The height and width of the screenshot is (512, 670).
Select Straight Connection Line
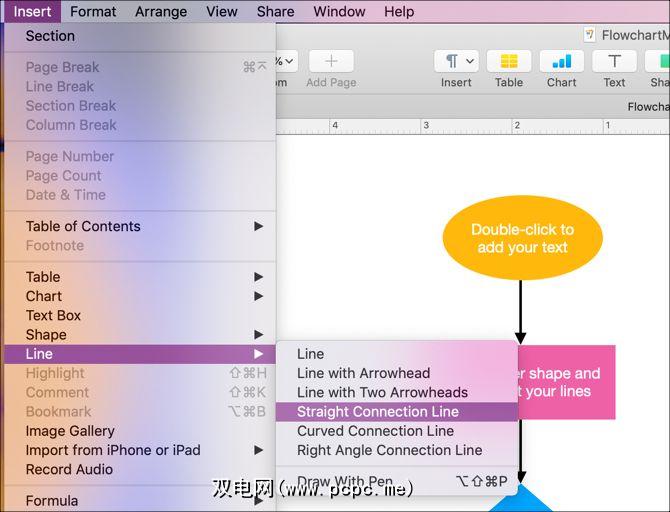pyautogui.click(x=397, y=412)
